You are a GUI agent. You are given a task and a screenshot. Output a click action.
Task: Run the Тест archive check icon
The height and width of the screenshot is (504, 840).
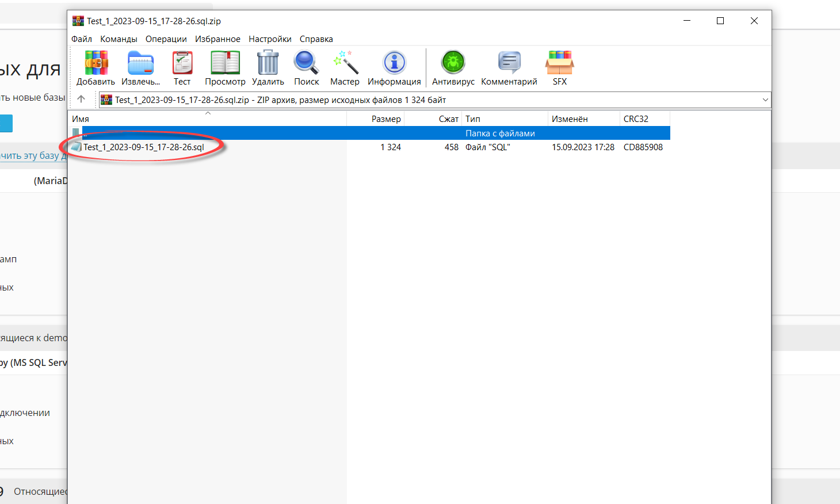(x=182, y=63)
